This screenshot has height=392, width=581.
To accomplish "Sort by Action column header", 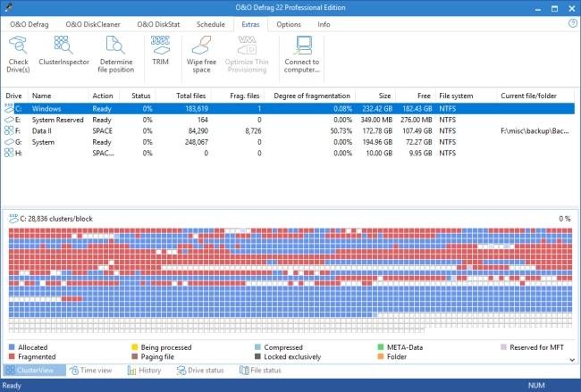I will coord(104,96).
